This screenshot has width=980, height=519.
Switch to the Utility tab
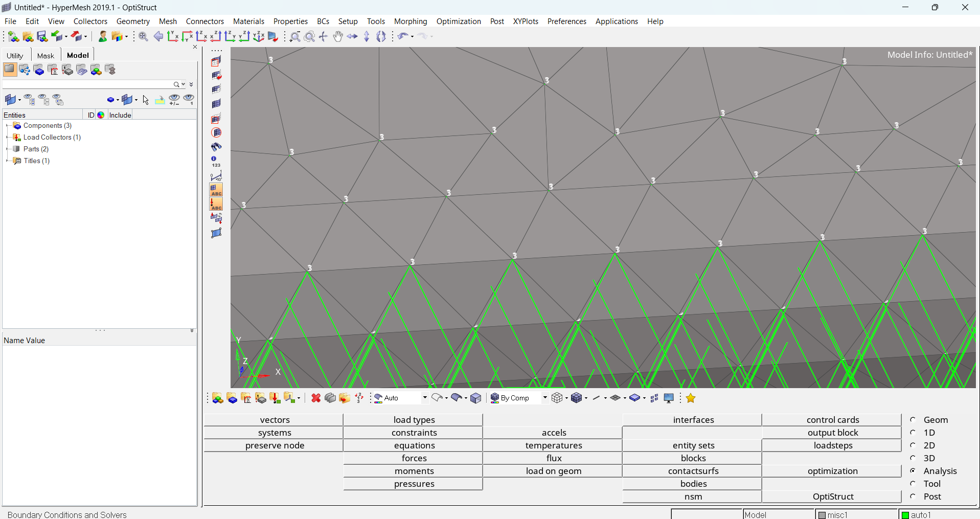pos(15,56)
